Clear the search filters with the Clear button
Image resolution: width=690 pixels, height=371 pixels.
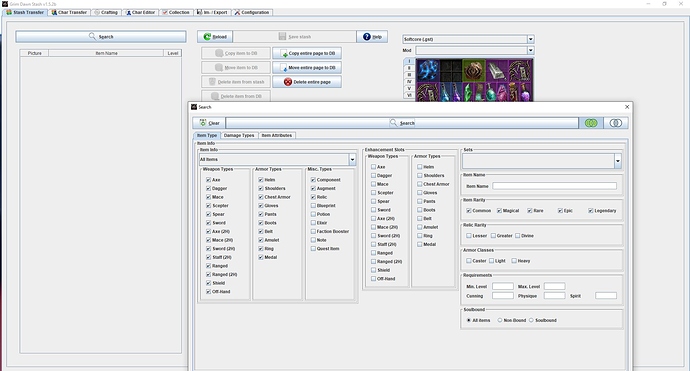209,123
